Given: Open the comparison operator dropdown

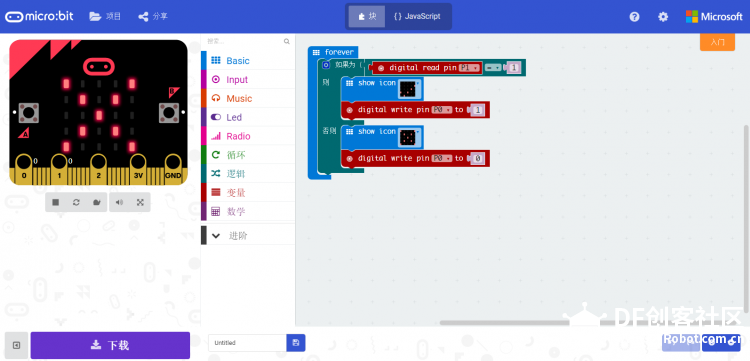Looking at the screenshot, I should (x=493, y=68).
